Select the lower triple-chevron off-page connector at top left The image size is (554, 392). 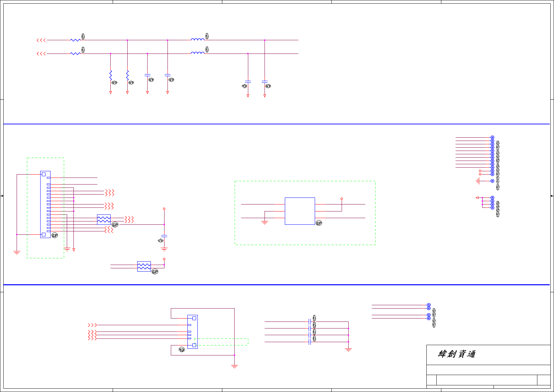pyautogui.click(x=41, y=54)
